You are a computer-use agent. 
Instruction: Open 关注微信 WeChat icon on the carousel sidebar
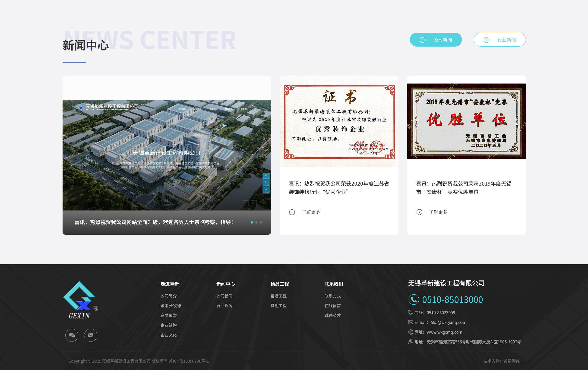(266, 190)
